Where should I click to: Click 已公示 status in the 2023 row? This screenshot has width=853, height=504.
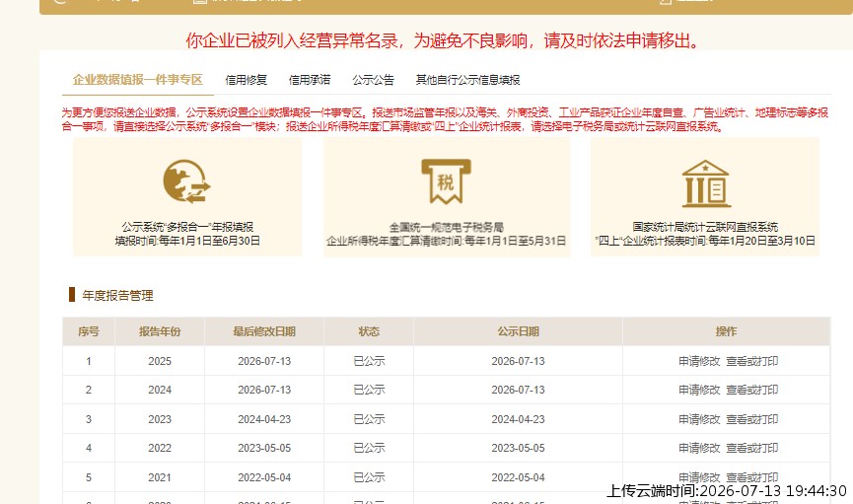[369, 419]
